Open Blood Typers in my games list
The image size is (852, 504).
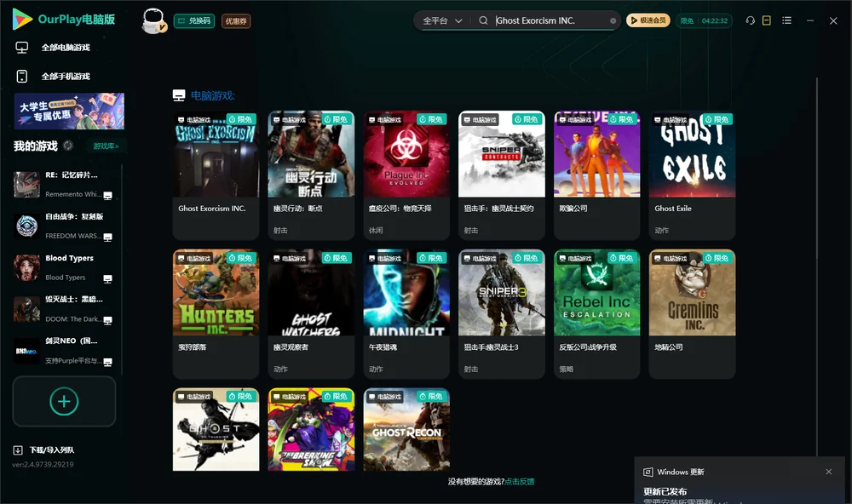(x=64, y=267)
